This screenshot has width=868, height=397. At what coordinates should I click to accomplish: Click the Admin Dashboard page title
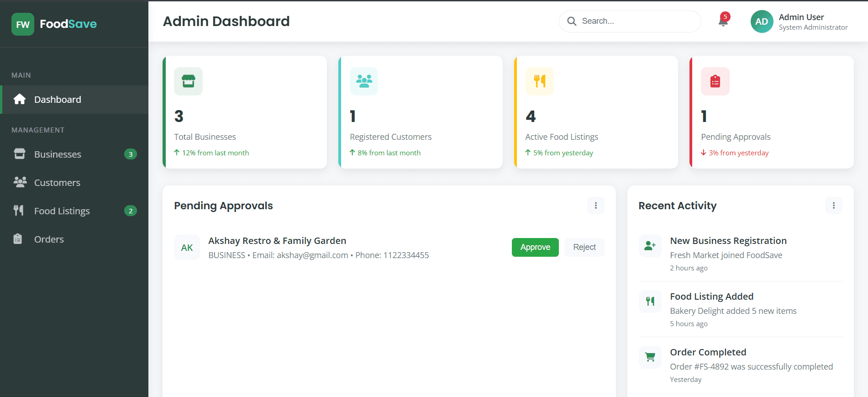pyautogui.click(x=226, y=21)
